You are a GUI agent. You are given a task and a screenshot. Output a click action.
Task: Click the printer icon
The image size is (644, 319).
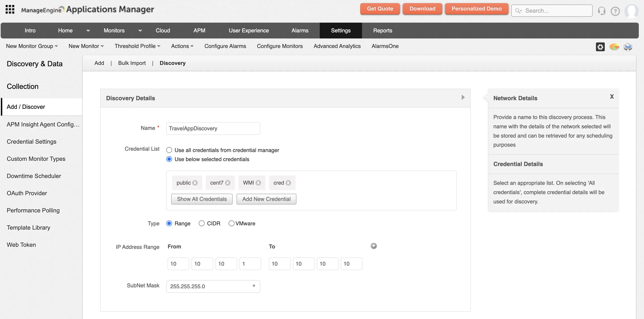(x=628, y=47)
